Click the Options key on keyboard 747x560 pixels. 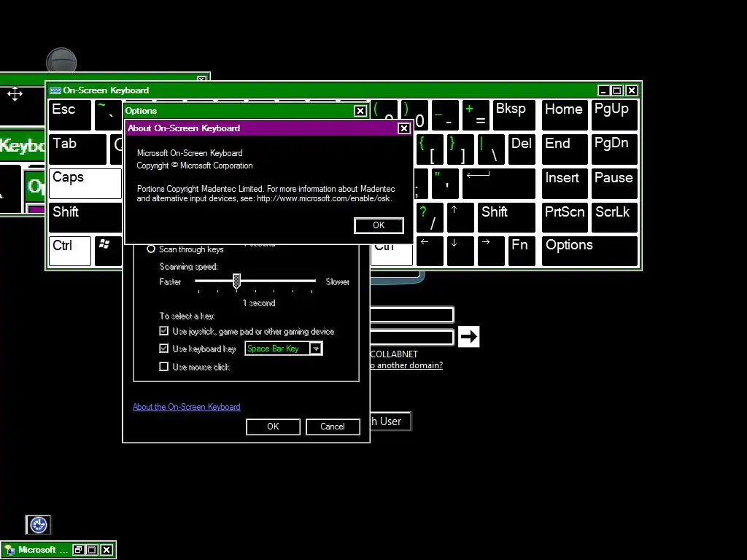tap(589, 251)
